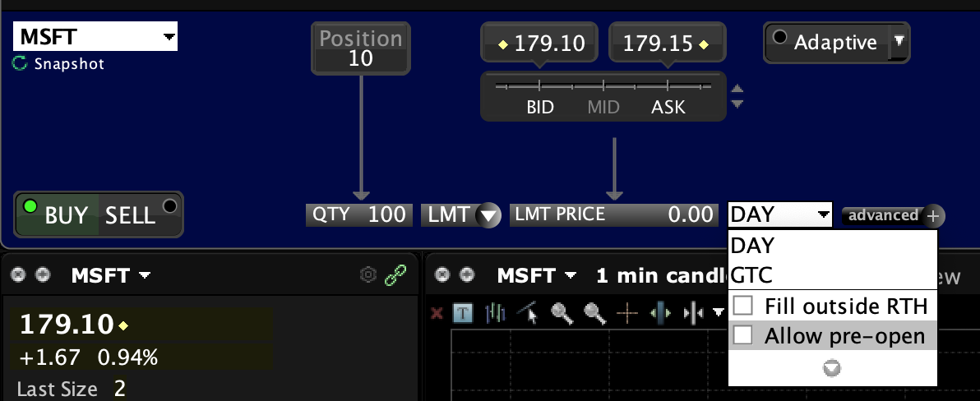The width and height of the screenshot is (980, 401).
Task: Click the plus icon on the MSFT chart panel
Action: click(x=466, y=274)
